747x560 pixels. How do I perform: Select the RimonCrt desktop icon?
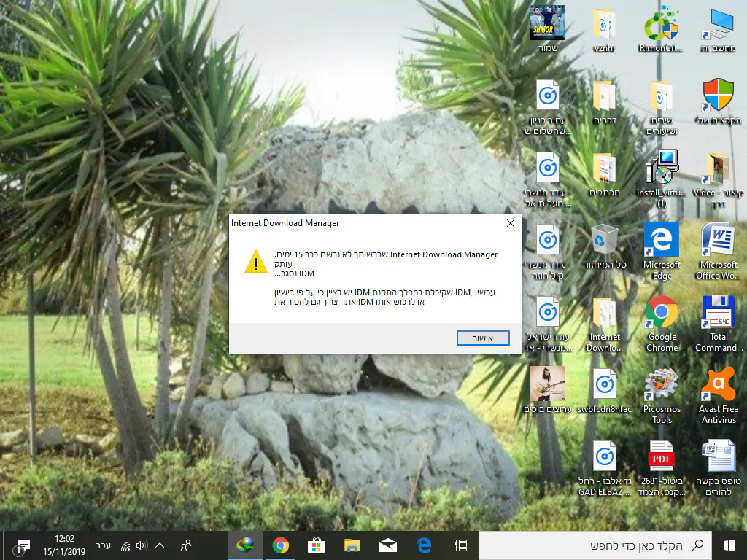click(662, 26)
